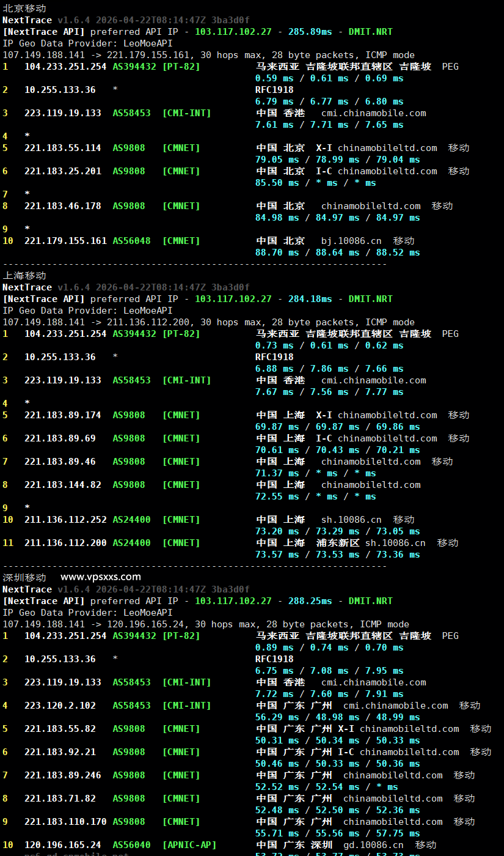Viewport: 504px width, 856px height.
Task: Click latency line starting 85.50 ms
Action: [x=316, y=183]
